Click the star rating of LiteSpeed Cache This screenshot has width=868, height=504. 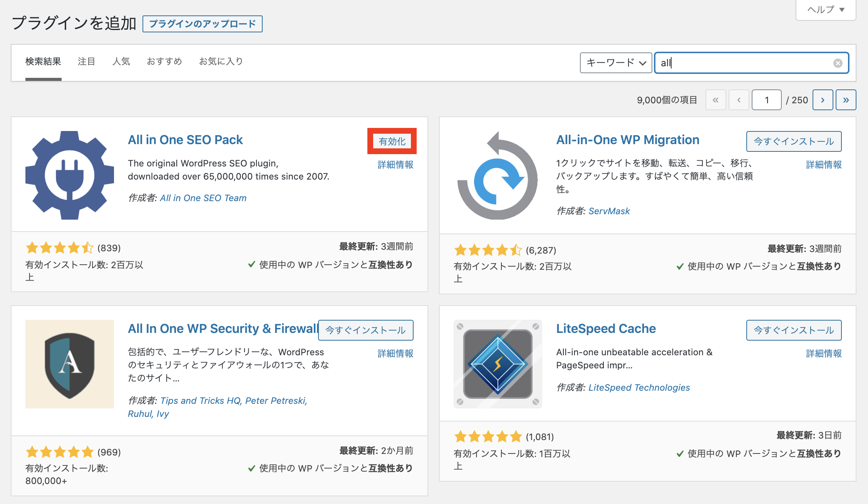coord(488,437)
